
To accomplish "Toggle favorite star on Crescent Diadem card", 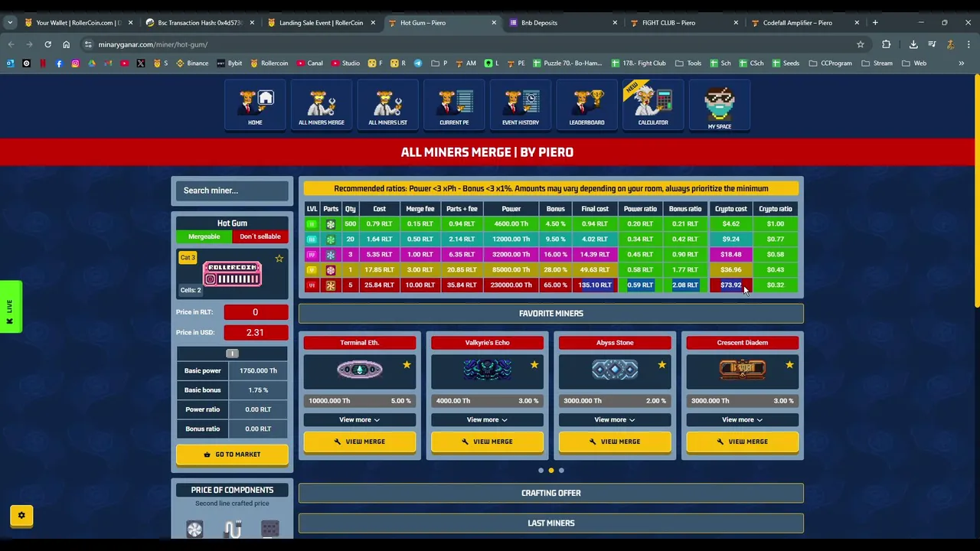I will 789,365.
